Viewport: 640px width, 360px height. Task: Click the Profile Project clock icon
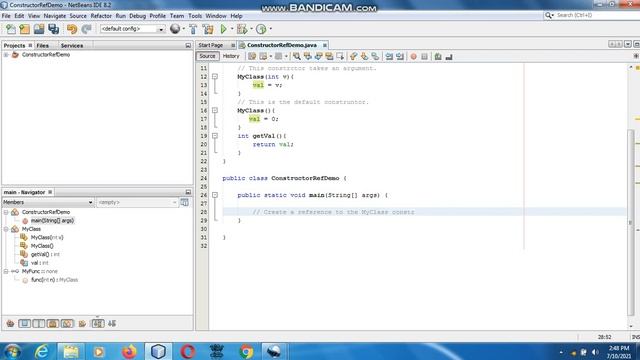(x=261, y=29)
